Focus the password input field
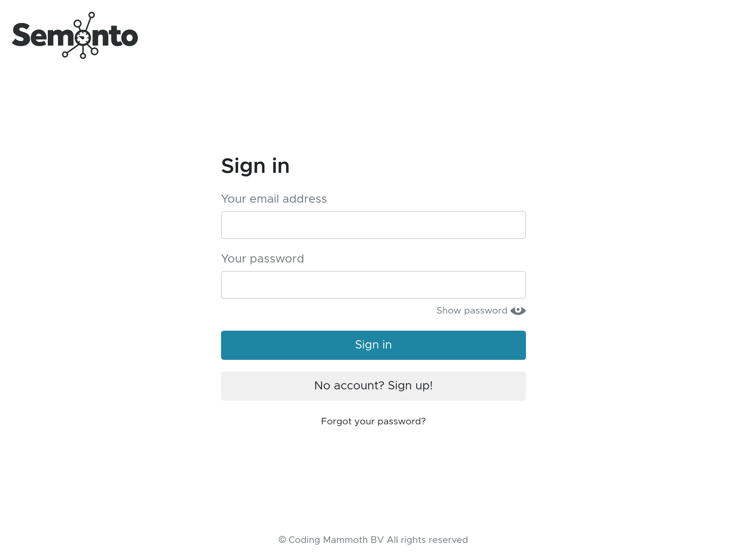 pos(373,285)
